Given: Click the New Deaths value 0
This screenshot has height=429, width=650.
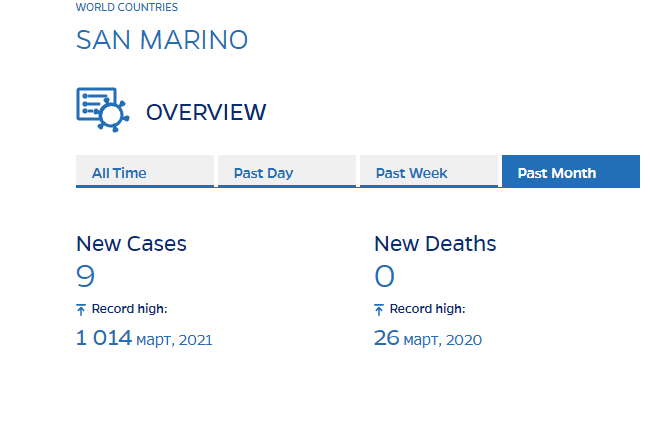Looking at the screenshot, I should 385,276.
